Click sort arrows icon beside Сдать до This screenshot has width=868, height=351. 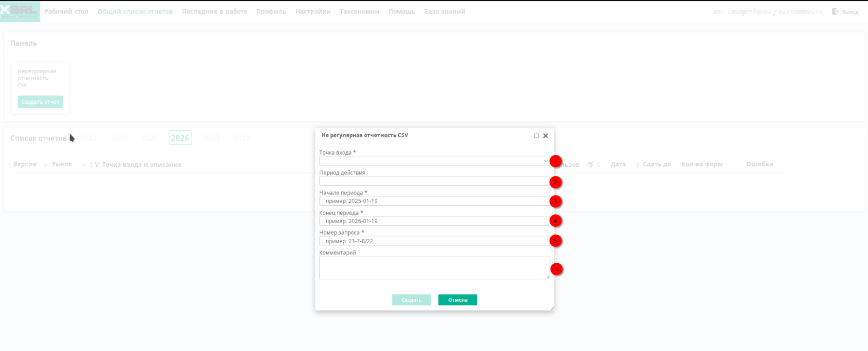coord(637,165)
